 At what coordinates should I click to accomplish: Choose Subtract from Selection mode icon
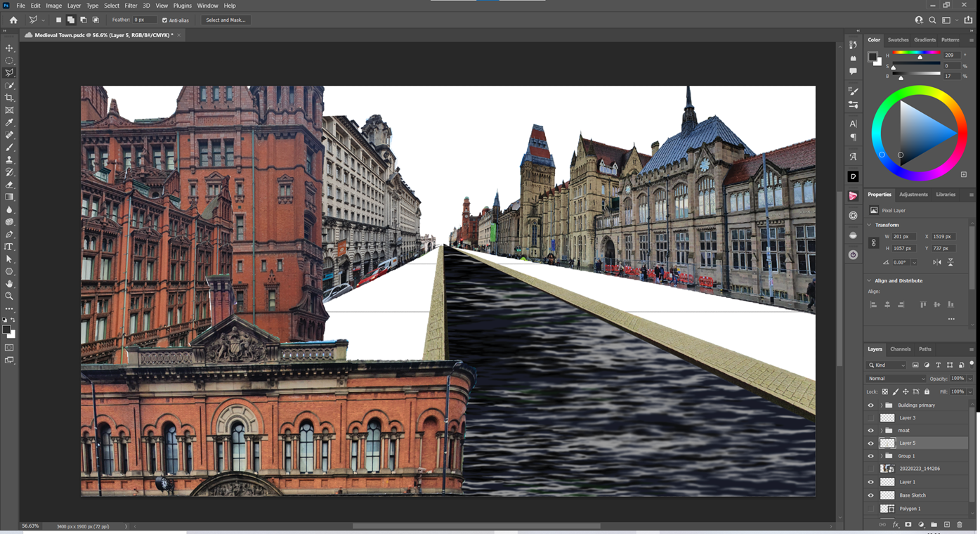click(x=83, y=20)
